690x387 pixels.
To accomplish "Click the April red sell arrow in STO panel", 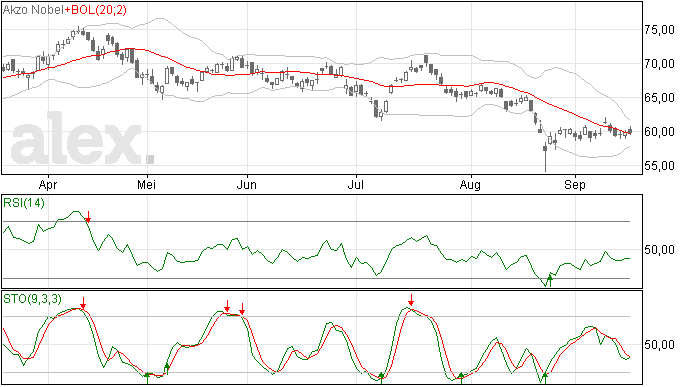I will click(83, 302).
